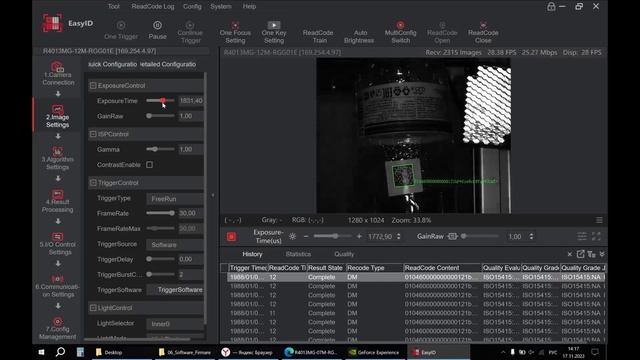Viewport: 640px width, 360px height.
Task: Click the ReadCode Close icon
Action: coord(483,25)
